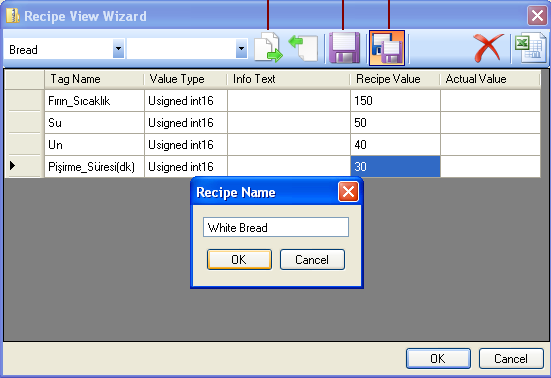The width and height of the screenshot is (551, 378).
Task: Click the row selector with the arrow marker
Action: tap(24, 166)
